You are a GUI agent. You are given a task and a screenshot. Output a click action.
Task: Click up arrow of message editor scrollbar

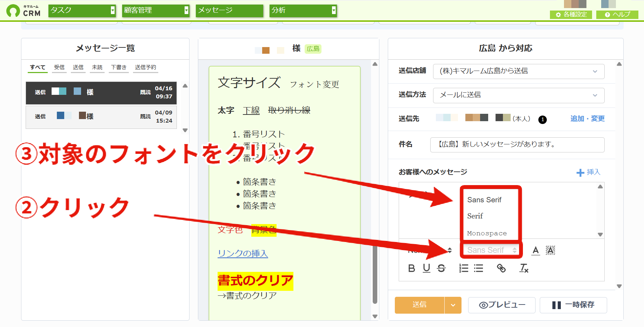pyautogui.click(x=600, y=187)
